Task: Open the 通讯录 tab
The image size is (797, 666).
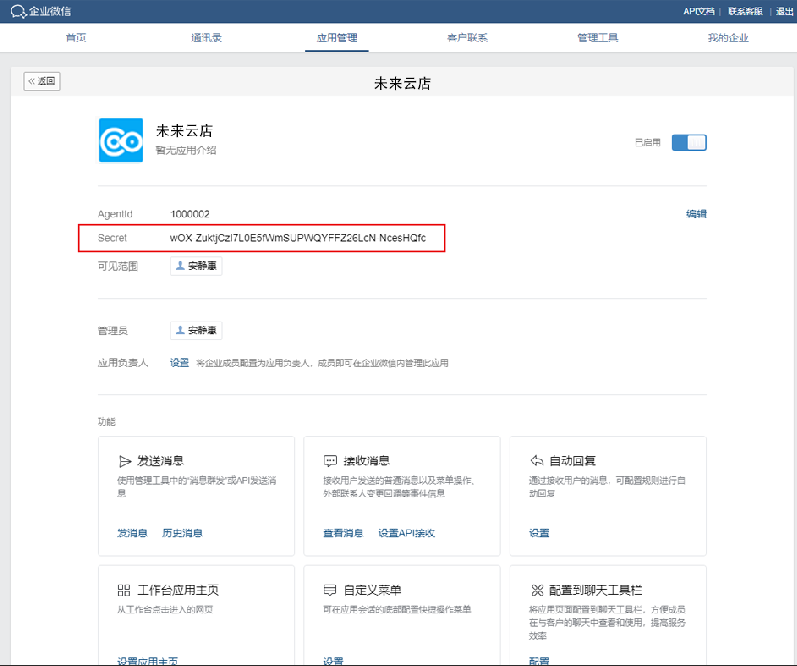Action: pyautogui.click(x=206, y=38)
